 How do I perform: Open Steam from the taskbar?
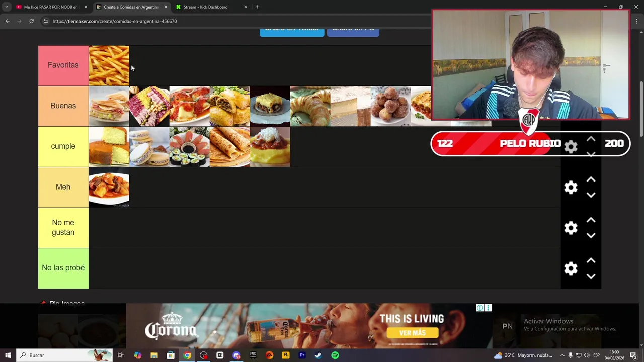coord(318,355)
